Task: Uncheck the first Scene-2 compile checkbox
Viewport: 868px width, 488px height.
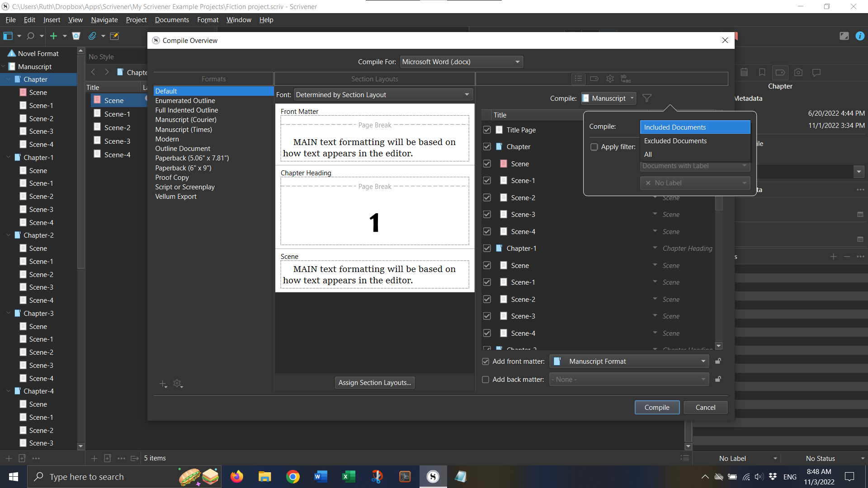Action: click(487, 197)
